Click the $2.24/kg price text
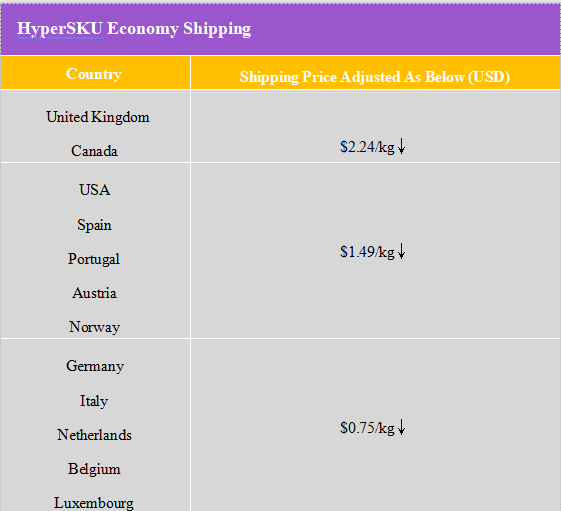The width and height of the screenshot is (561, 511). click(x=367, y=147)
